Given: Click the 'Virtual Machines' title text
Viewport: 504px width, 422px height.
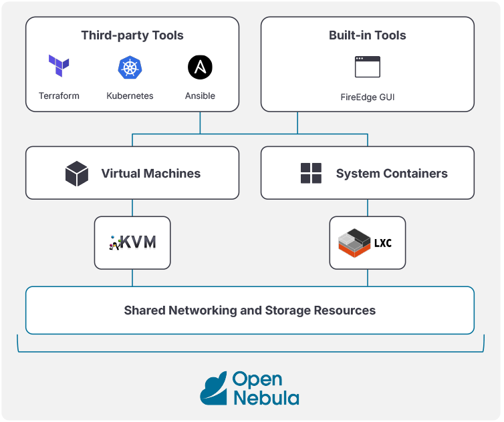Looking at the screenshot, I should click(151, 174).
